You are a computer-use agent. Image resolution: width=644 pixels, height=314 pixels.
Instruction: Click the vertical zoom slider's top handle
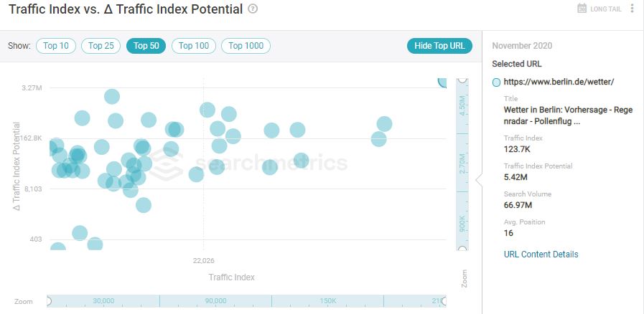click(x=462, y=80)
